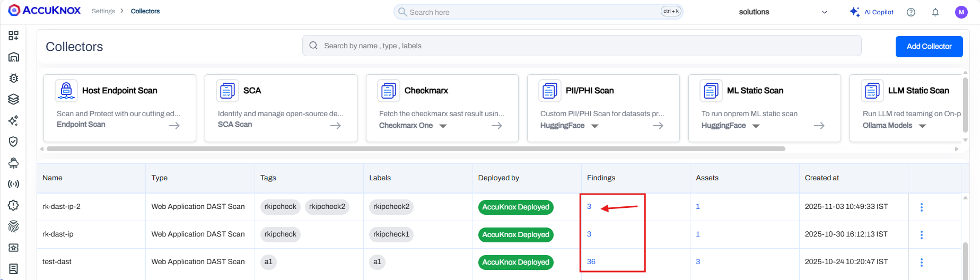980x280 pixels.
Task: Open the dashboard grid icon in sidebar
Action: click(14, 36)
